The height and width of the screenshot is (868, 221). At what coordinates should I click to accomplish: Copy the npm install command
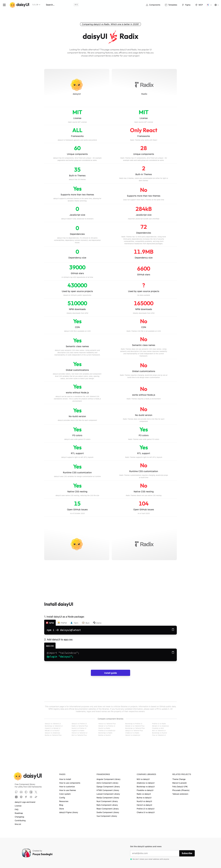pos(173,629)
